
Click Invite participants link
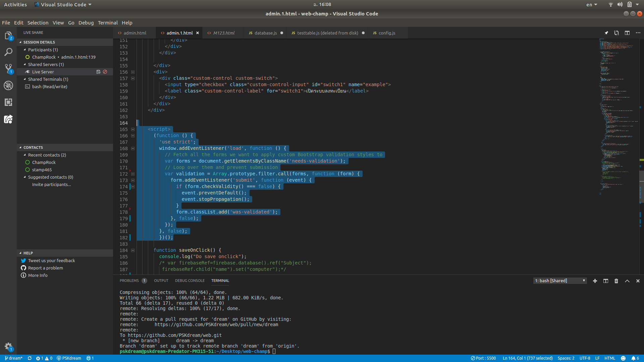tap(51, 184)
